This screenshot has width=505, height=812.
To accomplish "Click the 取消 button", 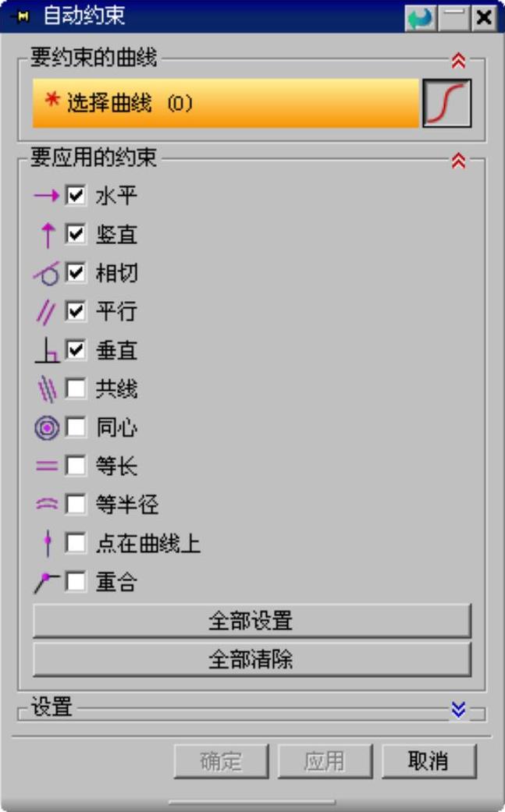I will (x=429, y=761).
